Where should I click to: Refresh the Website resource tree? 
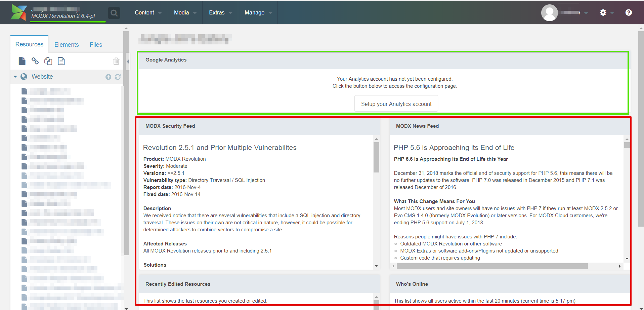pyautogui.click(x=118, y=77)
